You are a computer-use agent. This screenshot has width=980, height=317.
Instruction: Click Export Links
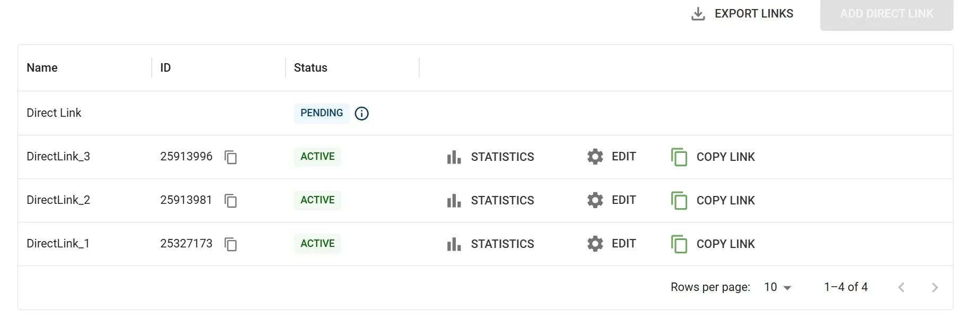(x=743, y=14)
